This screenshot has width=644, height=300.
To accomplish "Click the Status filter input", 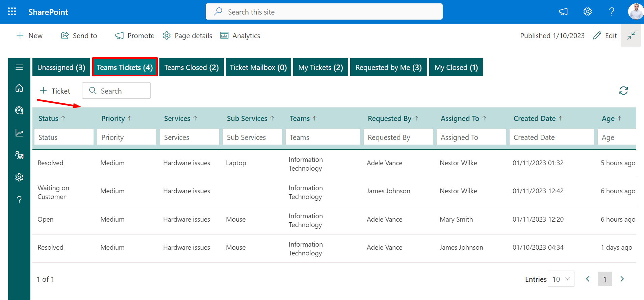I will pyautogui.click(x=64, y=137).
